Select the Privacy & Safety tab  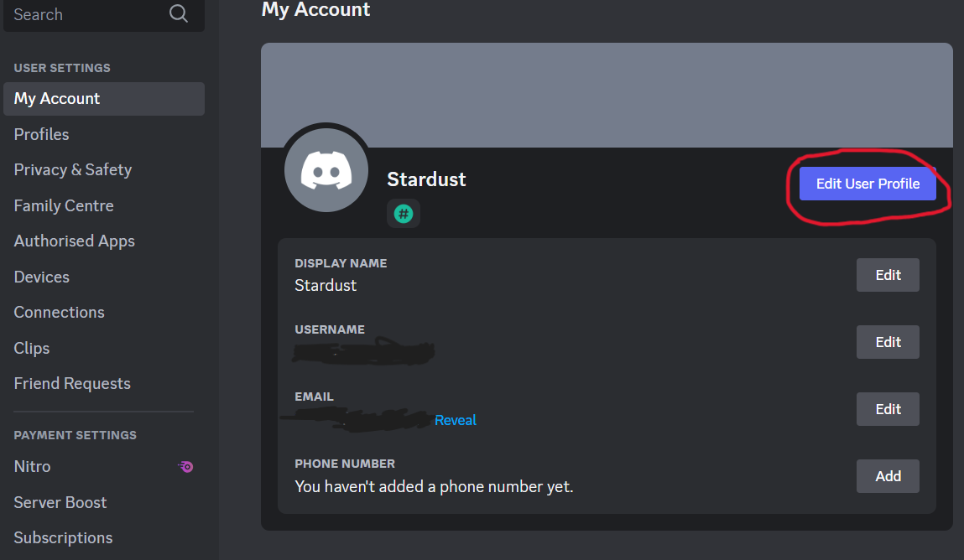click(x=72, y=169)
